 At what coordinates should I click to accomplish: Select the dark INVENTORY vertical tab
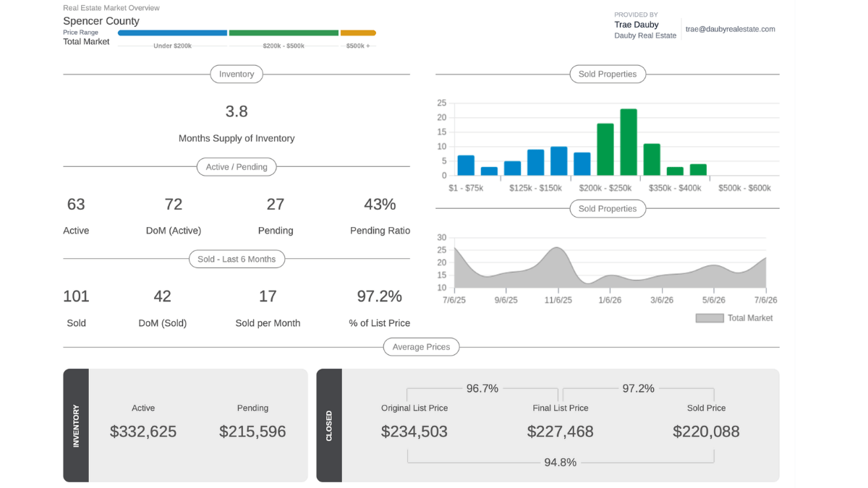(76, 426)
